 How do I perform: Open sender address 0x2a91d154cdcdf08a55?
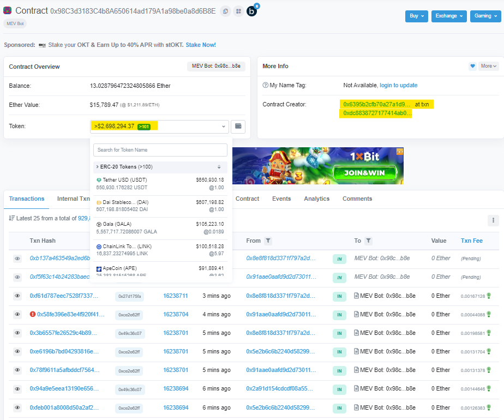pos(280,389)
